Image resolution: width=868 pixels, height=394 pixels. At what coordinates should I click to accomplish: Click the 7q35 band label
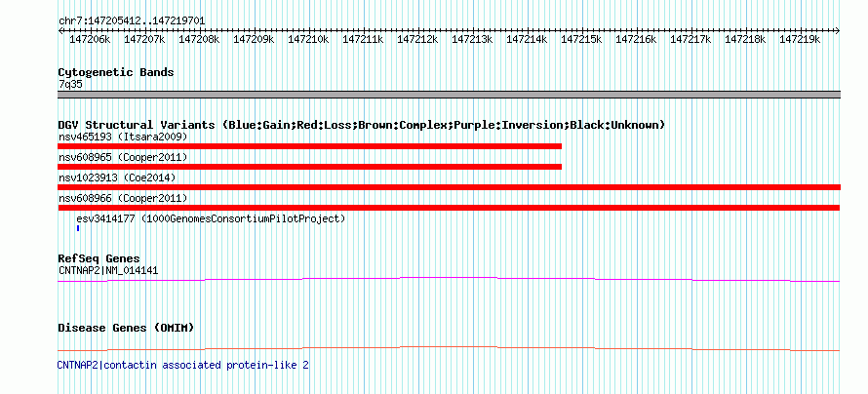click(x=70, y=85)
